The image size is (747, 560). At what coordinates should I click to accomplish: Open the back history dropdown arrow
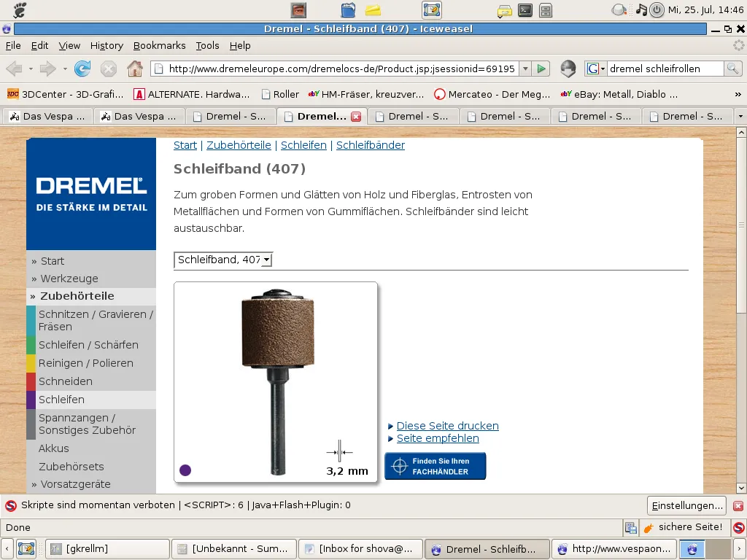click(31, 69)
